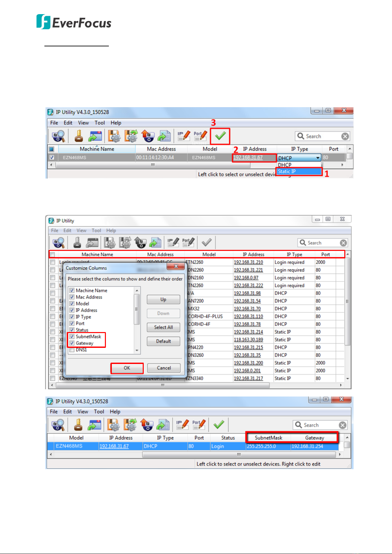Click the firmware upgrade camera icon in middle window
The image size is (392, 554).
(x=140, y=243)
